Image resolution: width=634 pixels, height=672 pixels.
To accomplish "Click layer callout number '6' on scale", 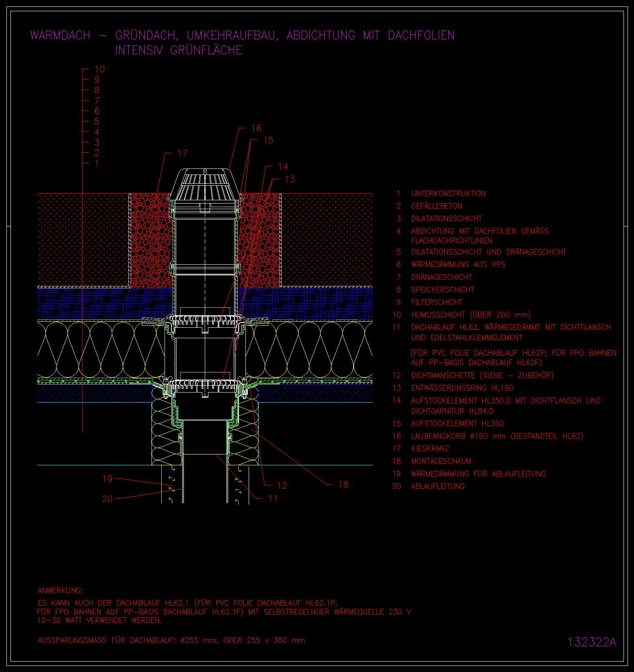I will [x=97, y=111].
